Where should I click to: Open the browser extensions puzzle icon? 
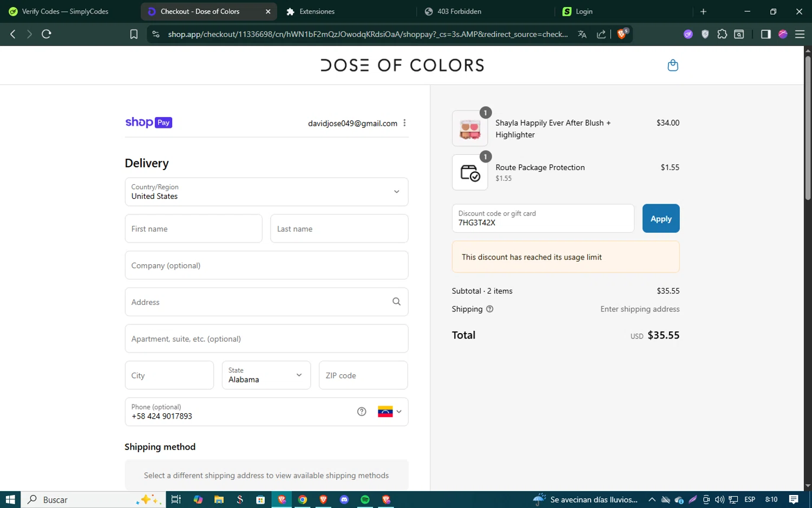point(722,34)
